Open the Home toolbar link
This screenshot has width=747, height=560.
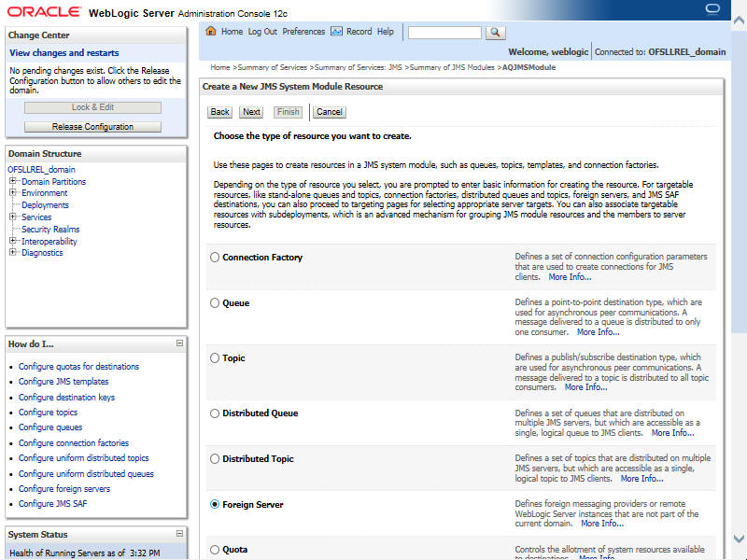[x=232, y=32]
